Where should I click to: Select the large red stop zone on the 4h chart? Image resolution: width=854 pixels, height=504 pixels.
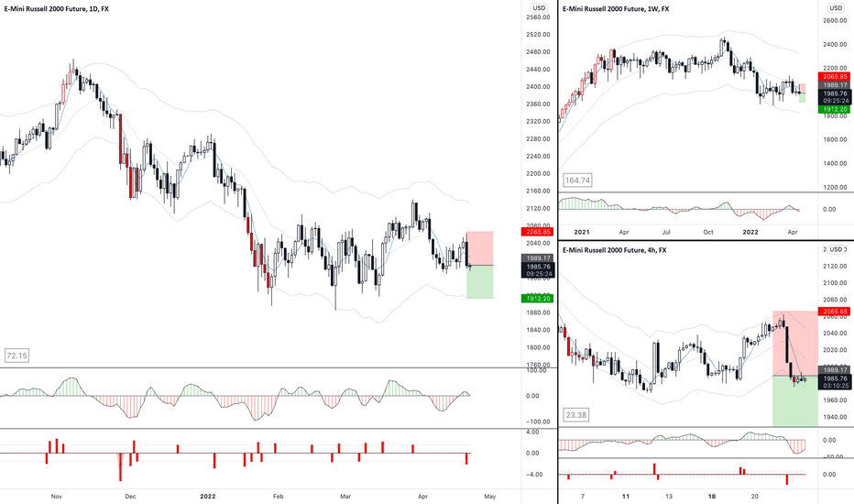pos(794,344)
